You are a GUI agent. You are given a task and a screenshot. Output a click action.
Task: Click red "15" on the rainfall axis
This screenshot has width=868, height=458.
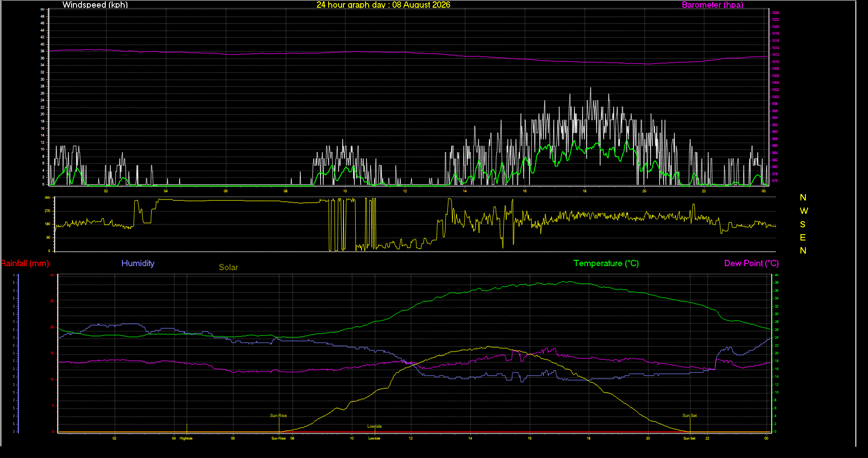coord(52,354)
